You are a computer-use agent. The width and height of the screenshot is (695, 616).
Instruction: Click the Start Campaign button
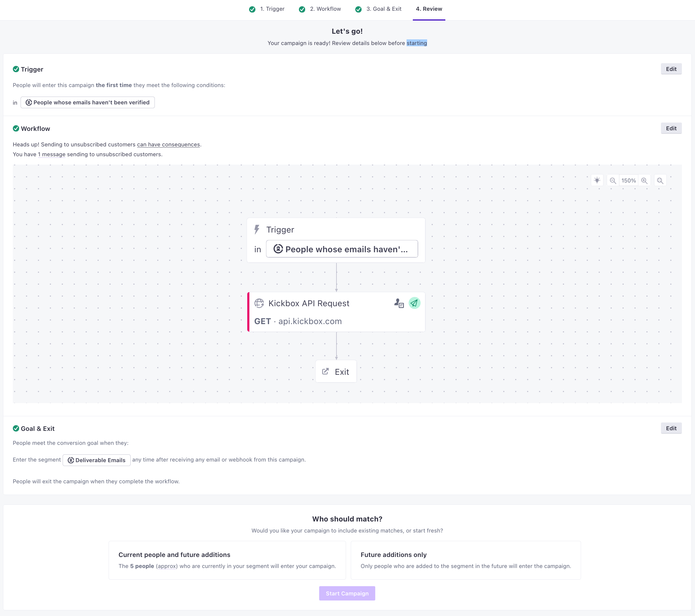point(347,593)
